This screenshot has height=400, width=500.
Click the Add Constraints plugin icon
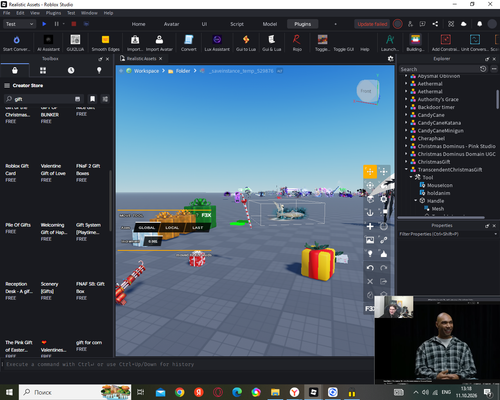pos(446,40)
